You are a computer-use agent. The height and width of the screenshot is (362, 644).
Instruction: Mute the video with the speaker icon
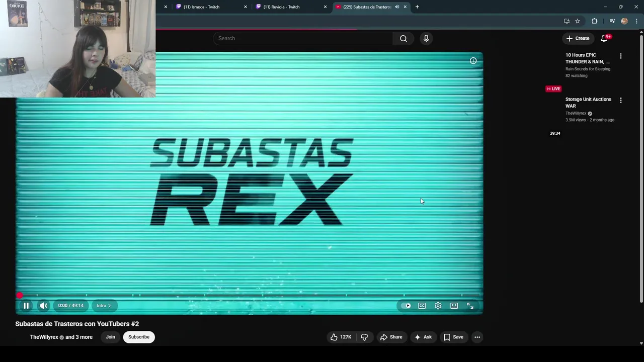click(x=44, y=306)
